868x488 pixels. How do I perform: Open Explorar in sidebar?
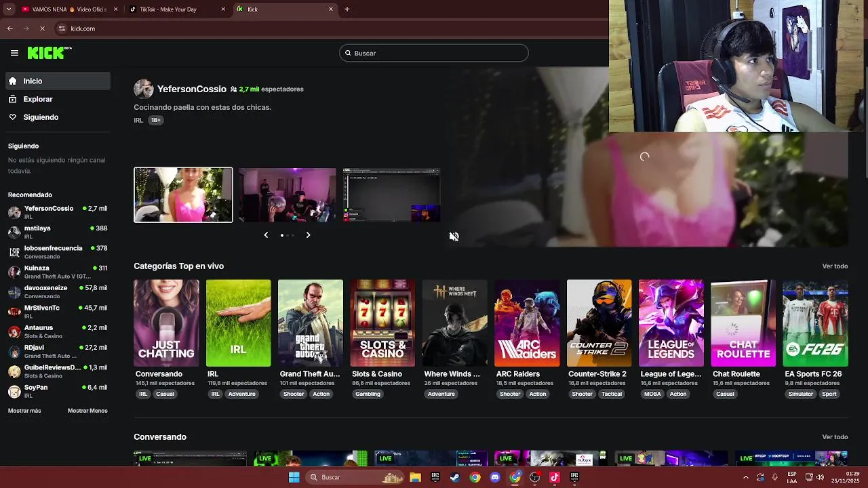click(58, 99)
